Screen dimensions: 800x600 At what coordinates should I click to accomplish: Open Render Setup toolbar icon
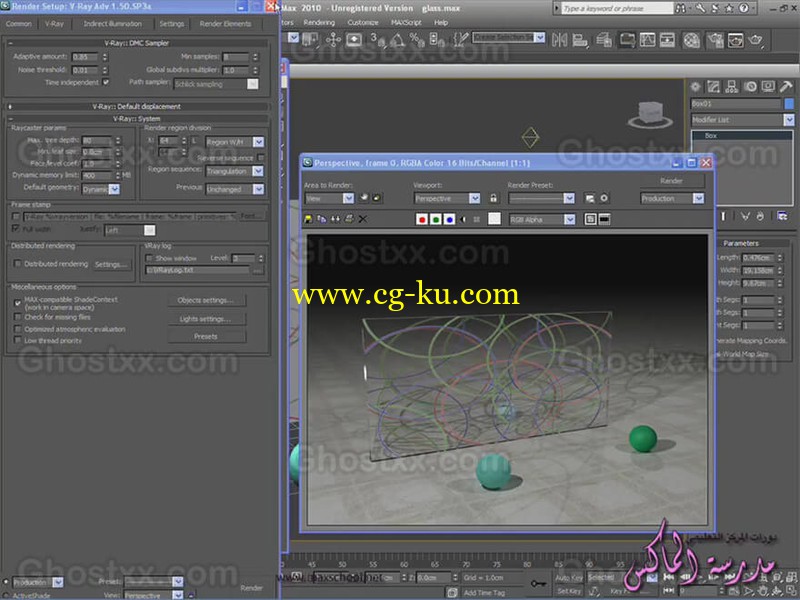pos(715,40)
